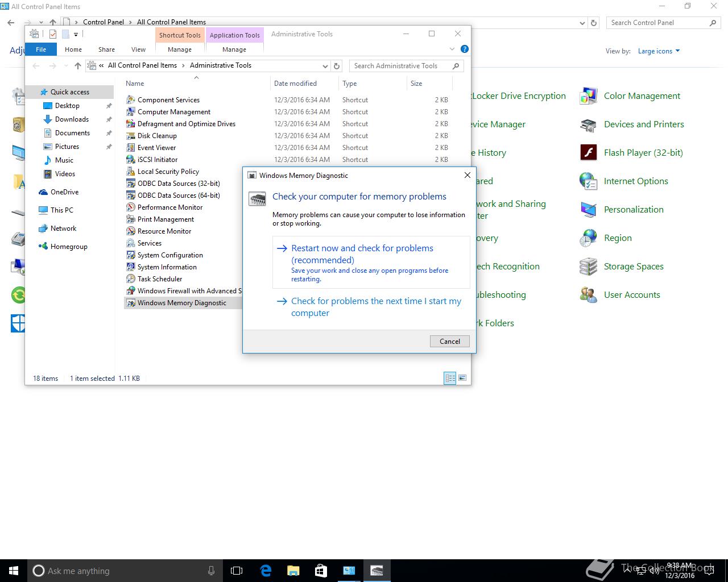Refresh the Administrative Tools folder
Screen dimensions: 728x582
point(337,66)
